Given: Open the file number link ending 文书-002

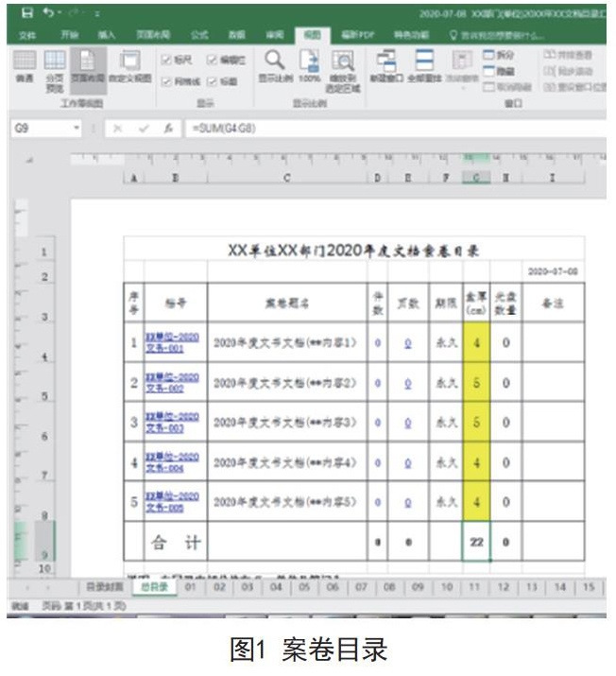Looking at the screenshot, I should (x=172, y=382).
